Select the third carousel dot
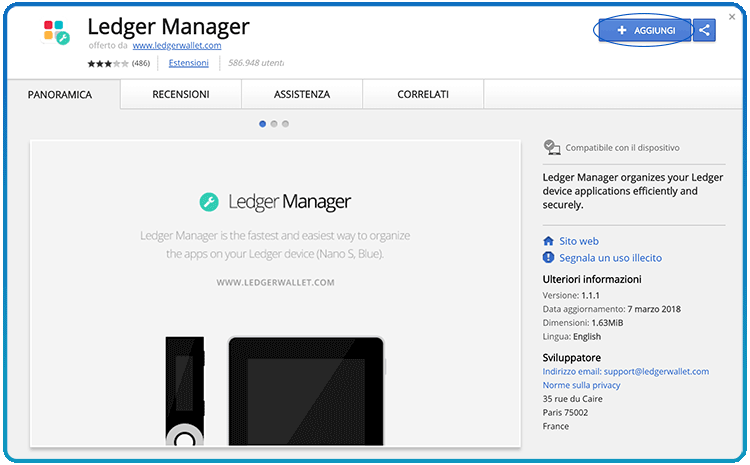Viewport: 750px width, 465px height. pos(286,124)
